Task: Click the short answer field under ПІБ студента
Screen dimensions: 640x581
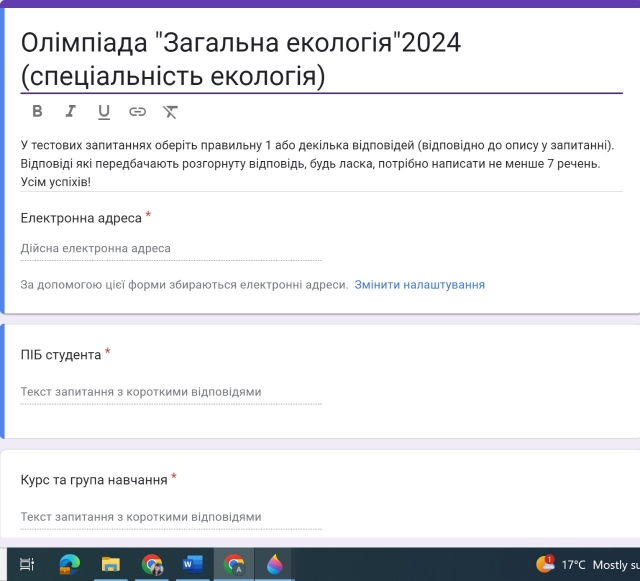Action: (x=171, y=392)
